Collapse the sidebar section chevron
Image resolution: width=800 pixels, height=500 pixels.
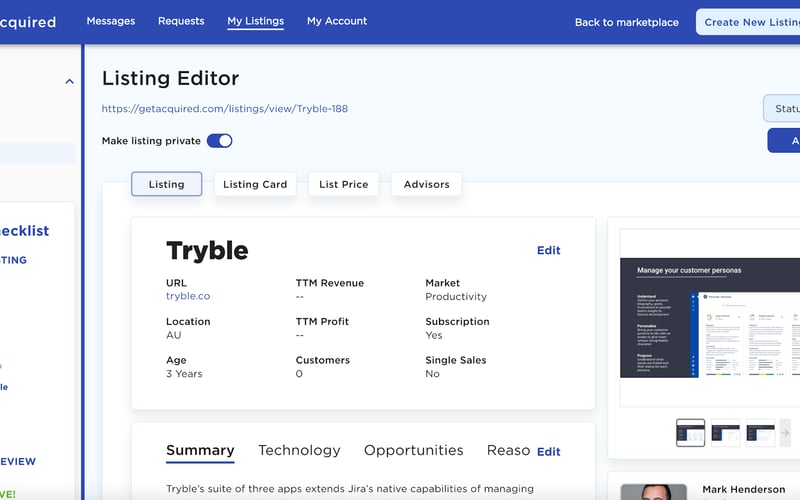(69, 81)
